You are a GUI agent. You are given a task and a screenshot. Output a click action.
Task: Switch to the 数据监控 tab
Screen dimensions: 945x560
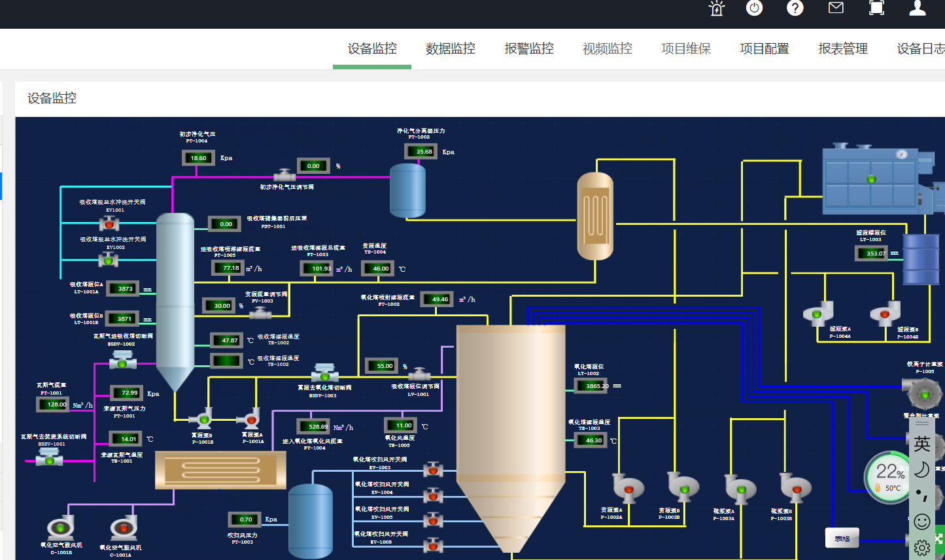click(451, 49)
